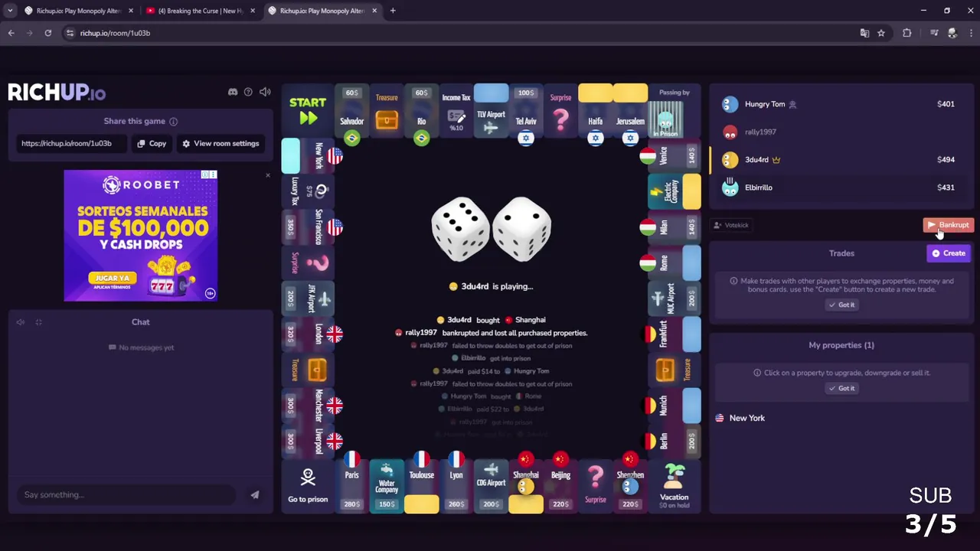Open the help question mark icon
This screenshot has height=551, width=980.
[248, 92]
